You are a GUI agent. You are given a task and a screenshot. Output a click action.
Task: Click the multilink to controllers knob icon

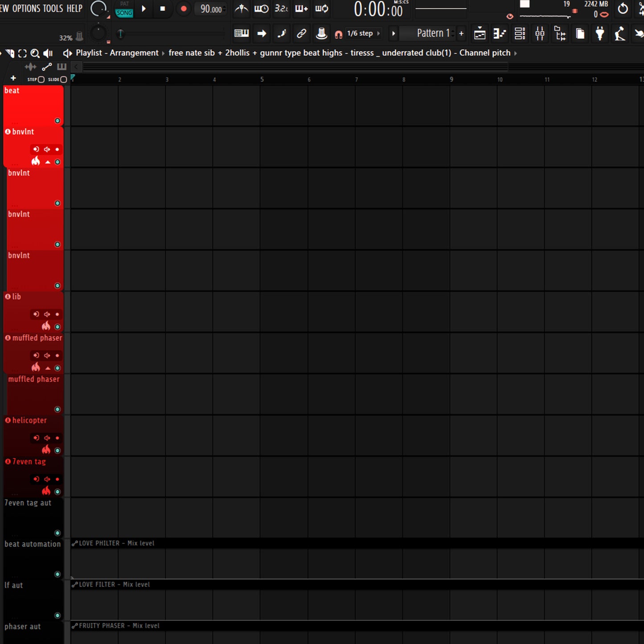tap(321, 33)
